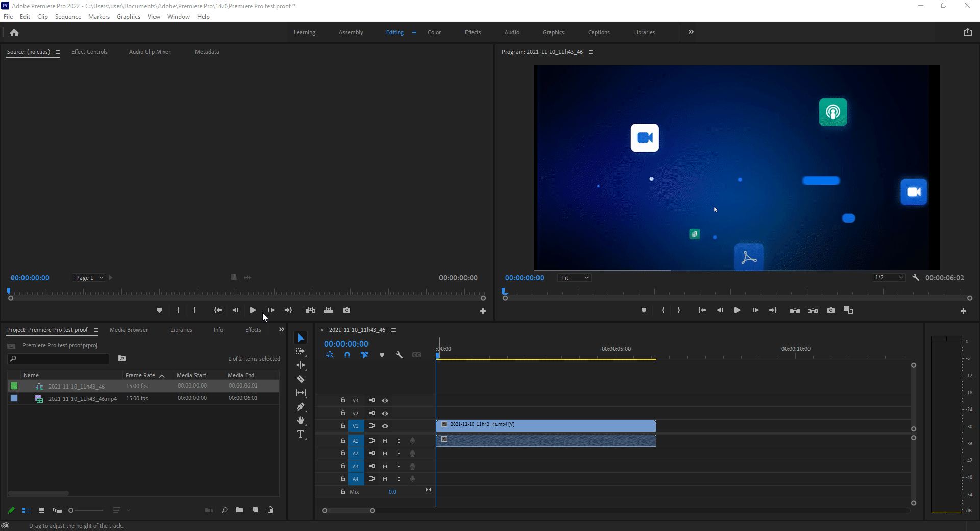This screenshot has height=531, width=980.
Task: Open the Source panel menu
Action: [58, 52]
